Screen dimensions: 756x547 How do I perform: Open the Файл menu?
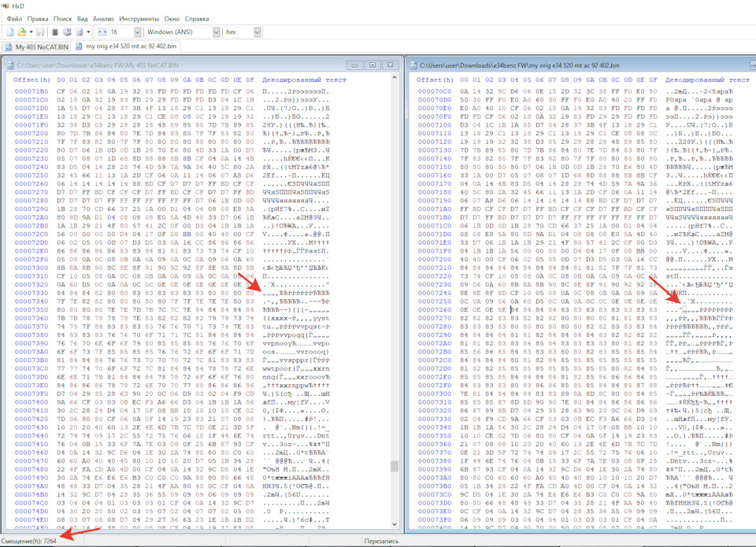coord(14,19)
